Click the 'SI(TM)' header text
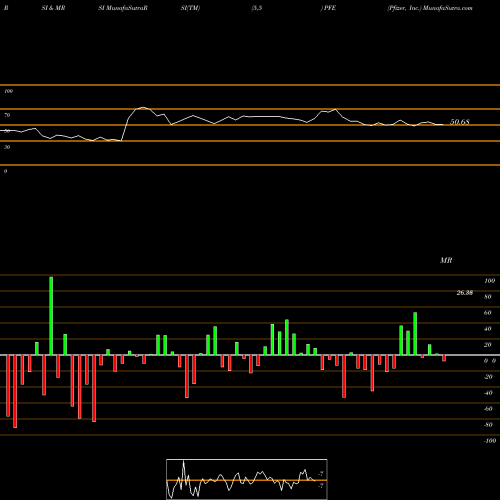The image size is (500, 500). (190, 8)
